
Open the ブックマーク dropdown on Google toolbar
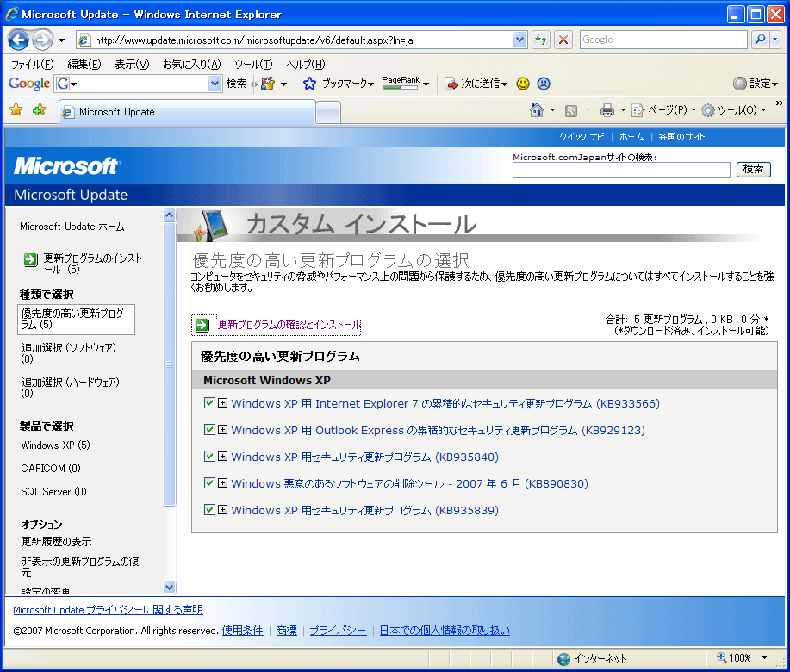point(371,84)
